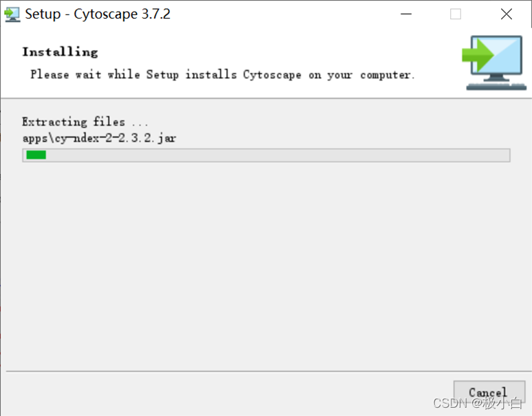532x416 pixels.
Task: Click the "Setup - Cytoscape 3.7.2" window title
Action: point(98,14)
